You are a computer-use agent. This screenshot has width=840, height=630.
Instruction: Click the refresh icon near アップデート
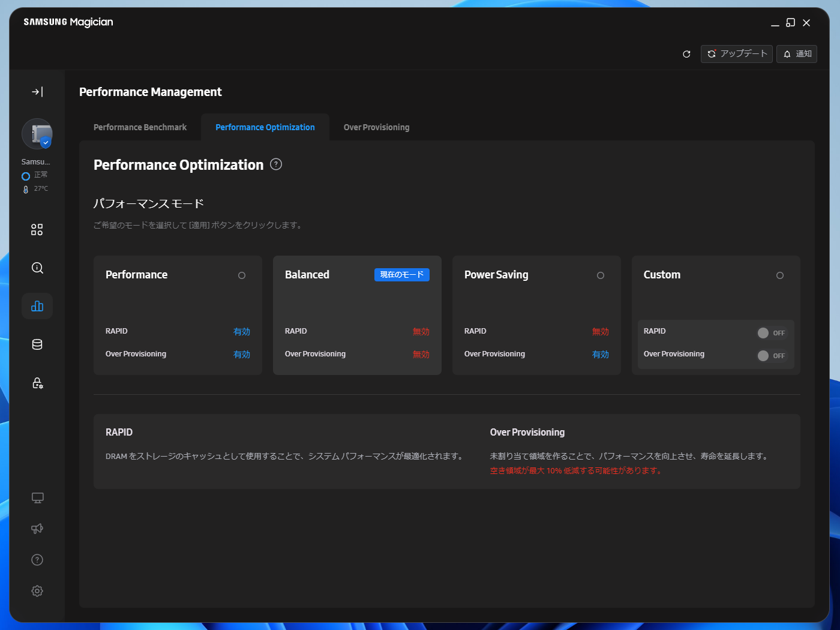click(686, 54)
